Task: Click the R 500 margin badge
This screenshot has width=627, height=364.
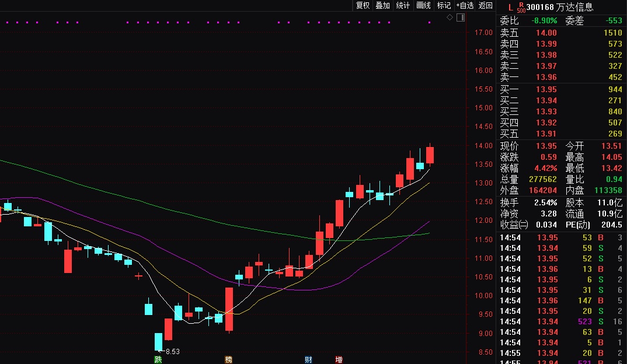Action: click(521, 7)
